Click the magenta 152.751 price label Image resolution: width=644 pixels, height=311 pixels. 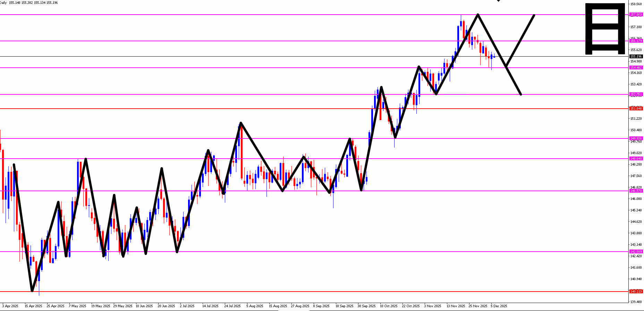coord(636,94)
